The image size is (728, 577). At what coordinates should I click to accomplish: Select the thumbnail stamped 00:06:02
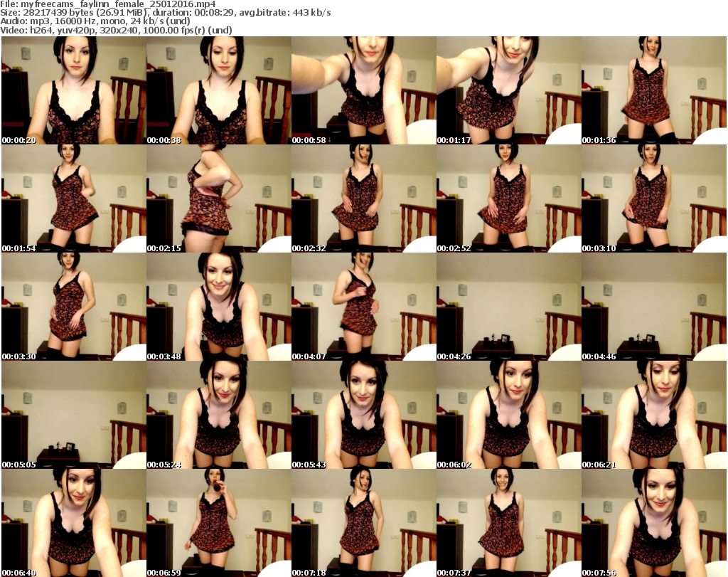point(508,415)
